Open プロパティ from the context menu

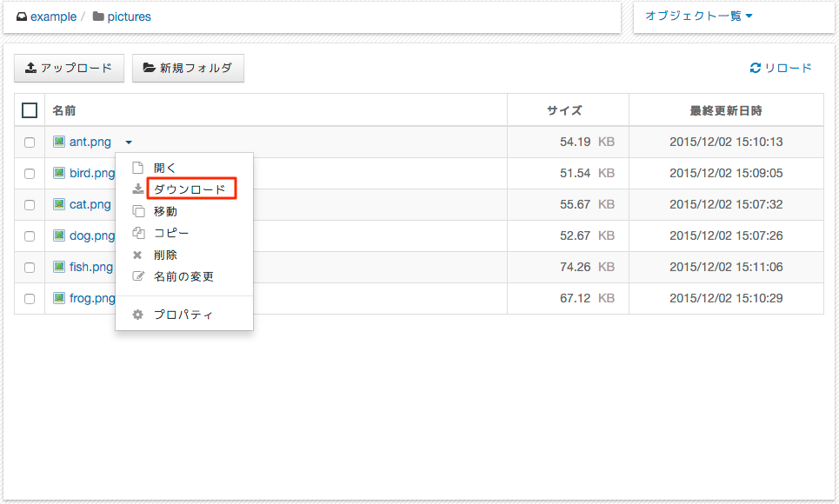[184, 315]
